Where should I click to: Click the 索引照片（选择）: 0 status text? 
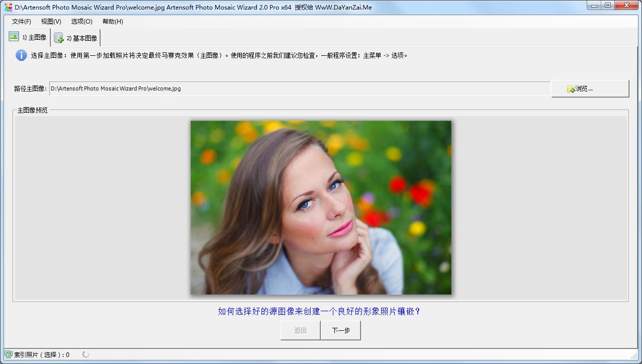coord(42,355)
